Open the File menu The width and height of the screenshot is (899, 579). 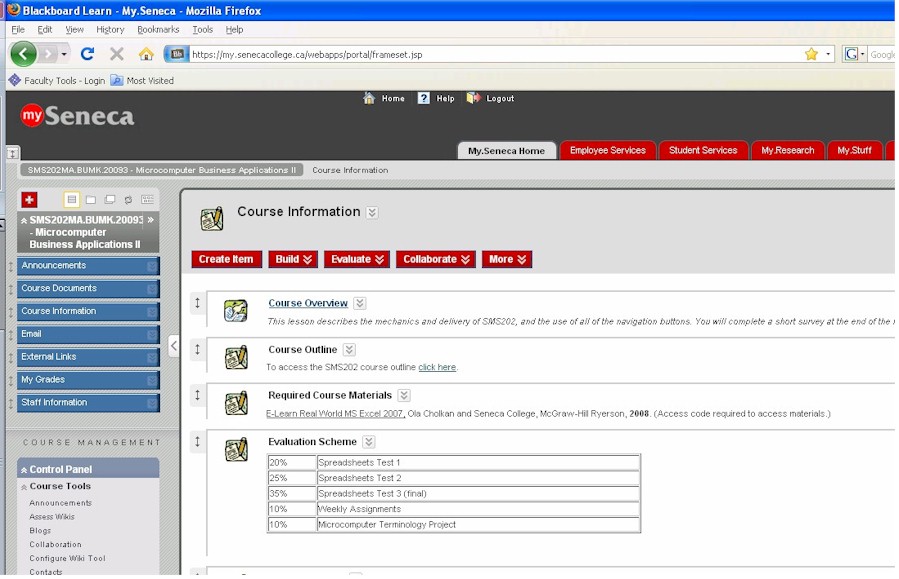point(18,29)
